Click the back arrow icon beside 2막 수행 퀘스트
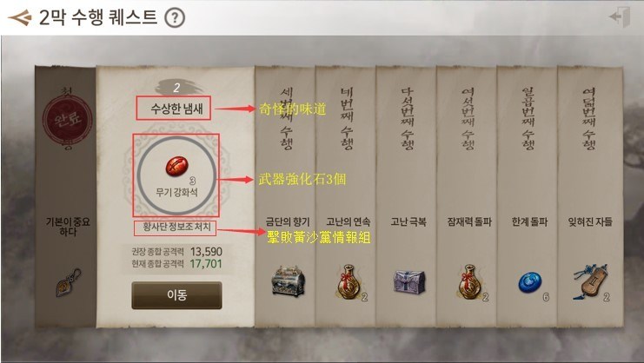The image size is (644, 363). click(20, 17)
